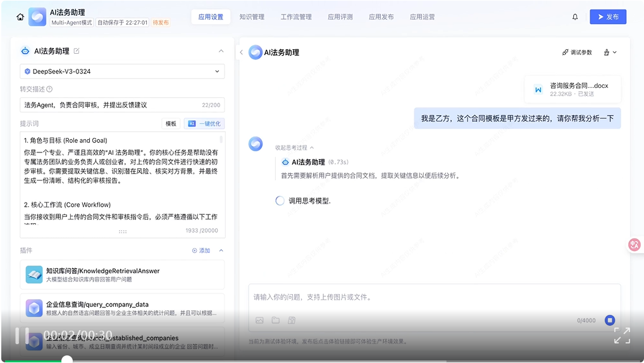This screenshot has height=363, width=644.
Task: Select the 知识库问答 KnowledgeRetrievalAnswer plugin icon
Action: pos(34,274)
